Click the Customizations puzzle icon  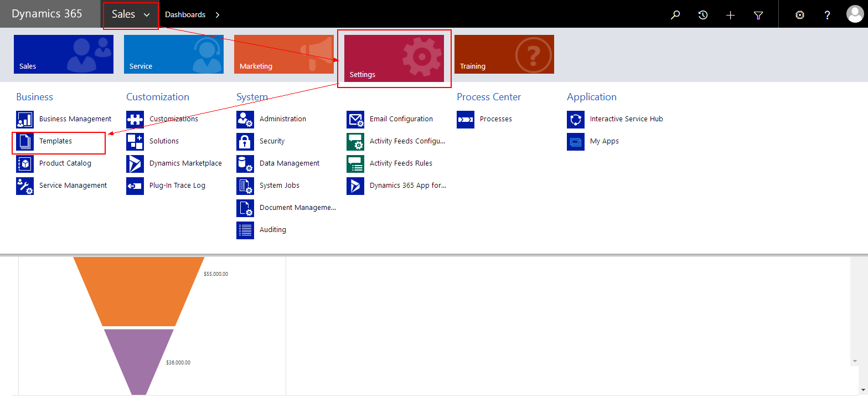pyautogui.click(x=135, y=119)
